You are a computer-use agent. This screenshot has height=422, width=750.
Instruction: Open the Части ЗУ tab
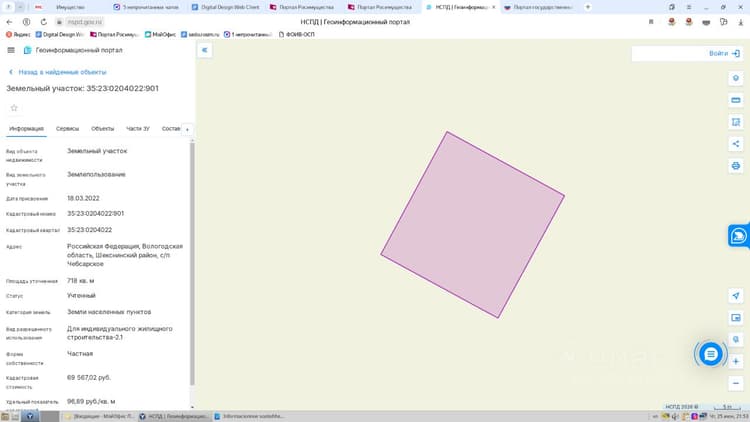click(138, 129)
